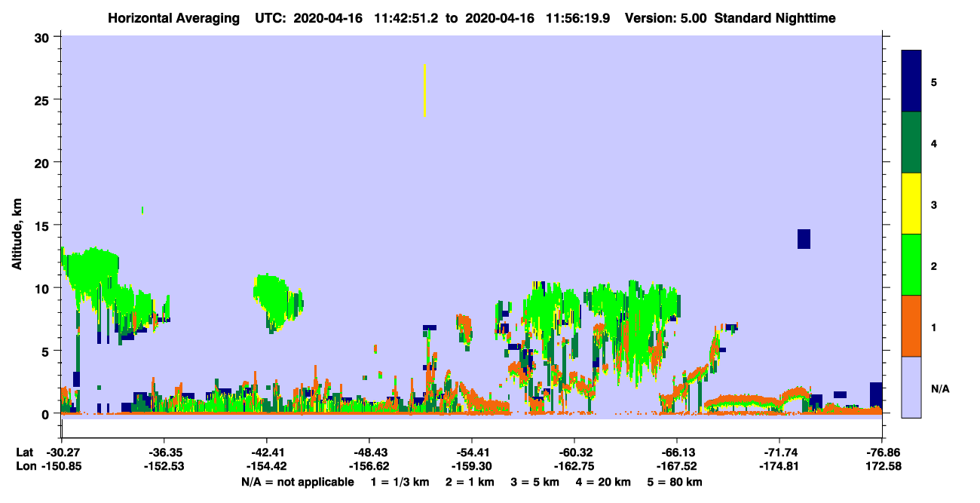Click latitude value -54.41
This screenshot has height=503, width=980.
click(472, 452)
